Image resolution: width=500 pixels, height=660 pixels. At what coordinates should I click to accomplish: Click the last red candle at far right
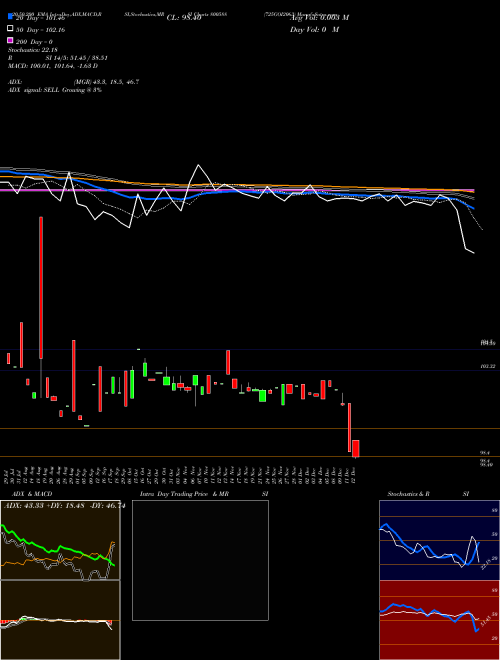tap(356, 449)
